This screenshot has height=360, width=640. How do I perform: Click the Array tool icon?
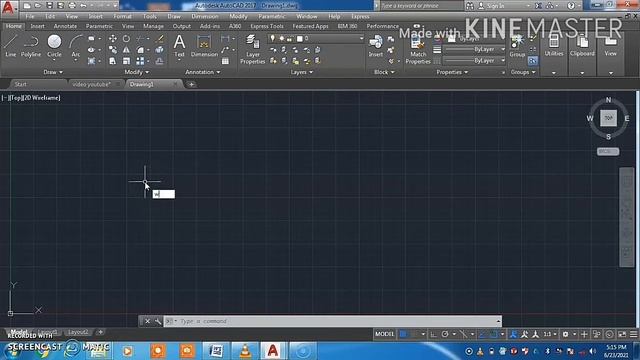coord(140,61)
